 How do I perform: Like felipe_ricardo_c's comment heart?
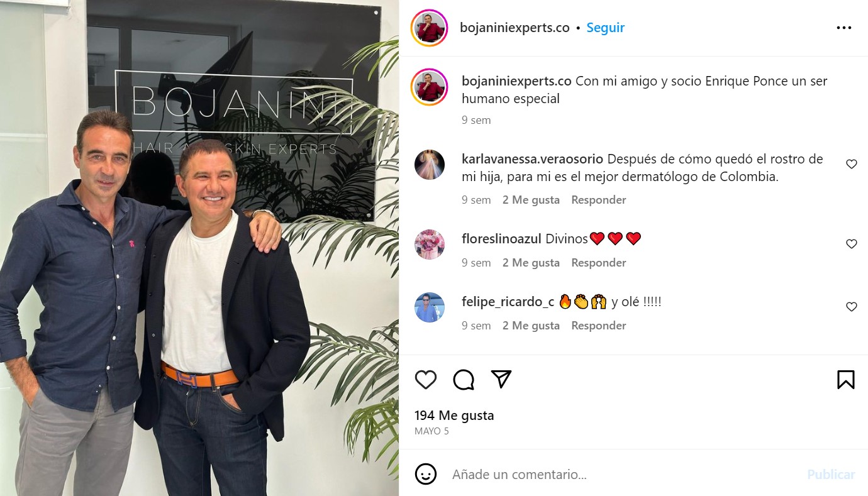(x=851, y=307)
